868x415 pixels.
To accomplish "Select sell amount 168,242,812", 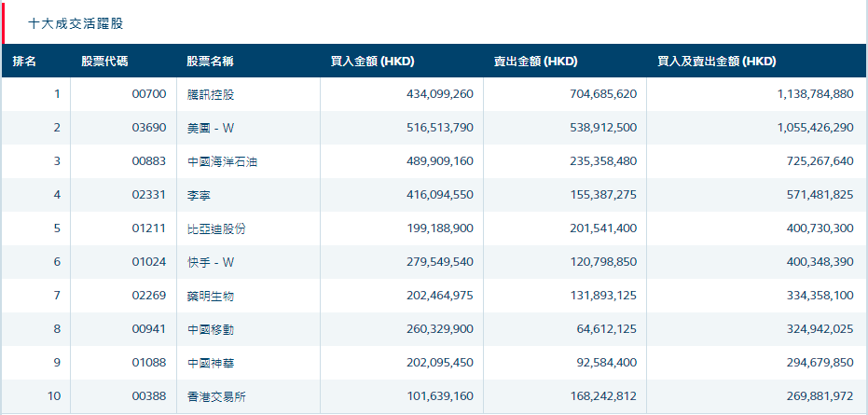I will click(603, 396).
